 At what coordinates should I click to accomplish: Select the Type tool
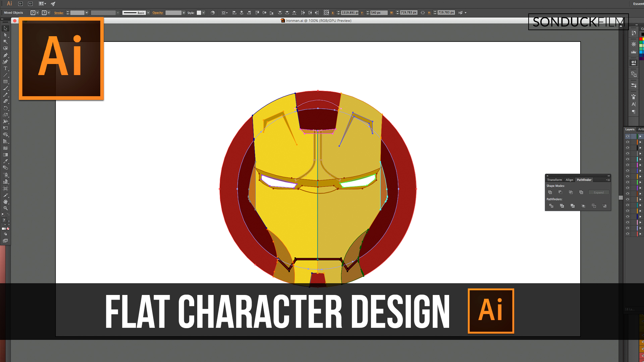(5, 68)
